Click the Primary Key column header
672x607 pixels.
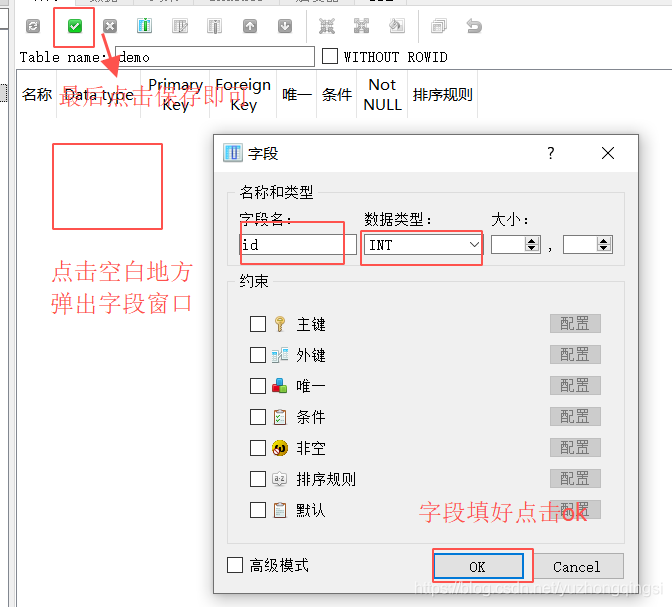(175, 94)
